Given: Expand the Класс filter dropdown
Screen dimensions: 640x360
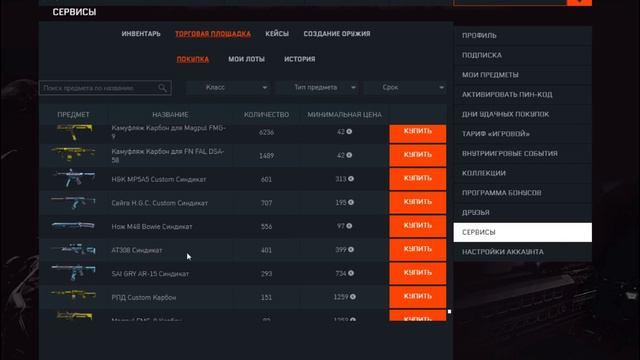Looking at the screenshot, I should (x=228, y=87).
